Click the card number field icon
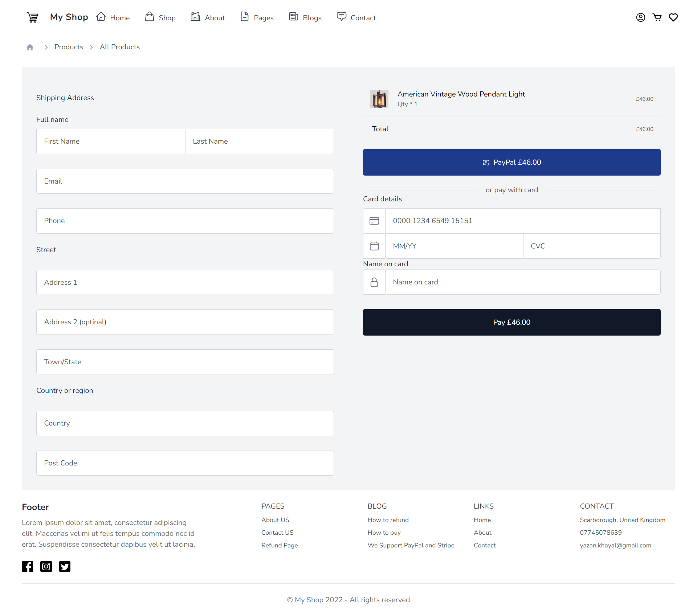 click(x=374, y=221)
